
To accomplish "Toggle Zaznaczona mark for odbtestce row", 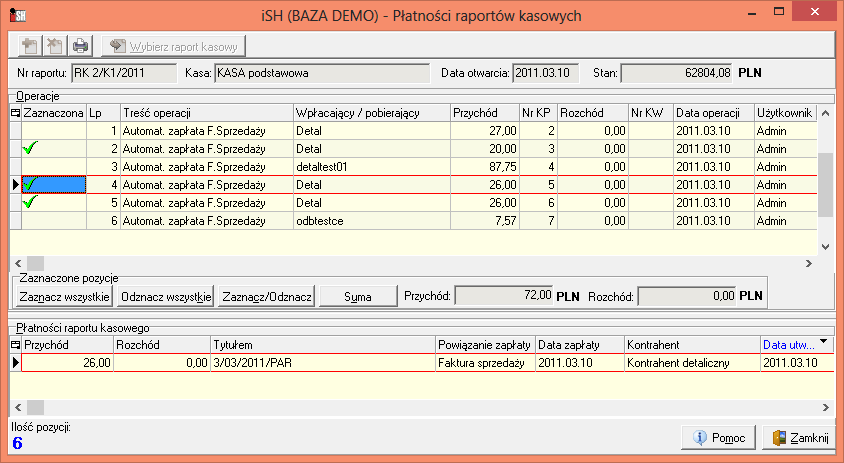I will coord(54,221).
